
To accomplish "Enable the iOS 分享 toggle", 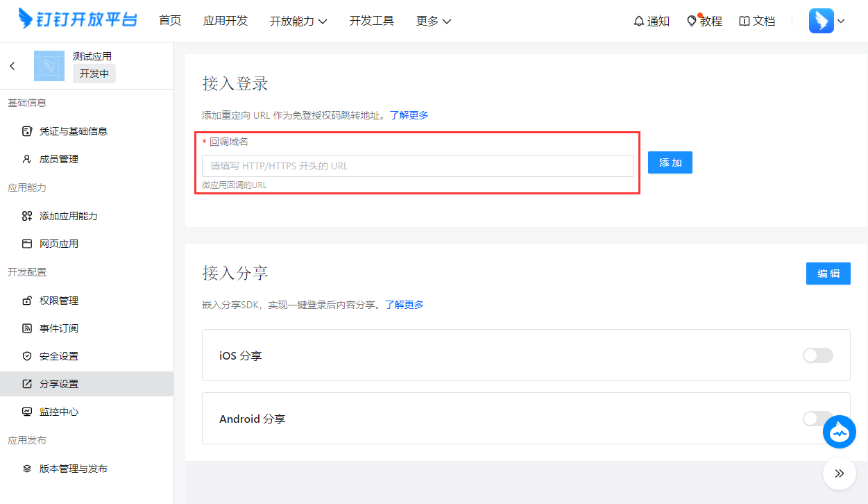I will click(x=817, y=355).
